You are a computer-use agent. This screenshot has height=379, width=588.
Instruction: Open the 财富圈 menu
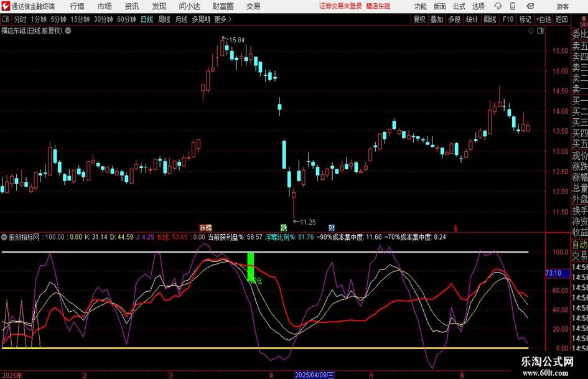click(223, 6)
